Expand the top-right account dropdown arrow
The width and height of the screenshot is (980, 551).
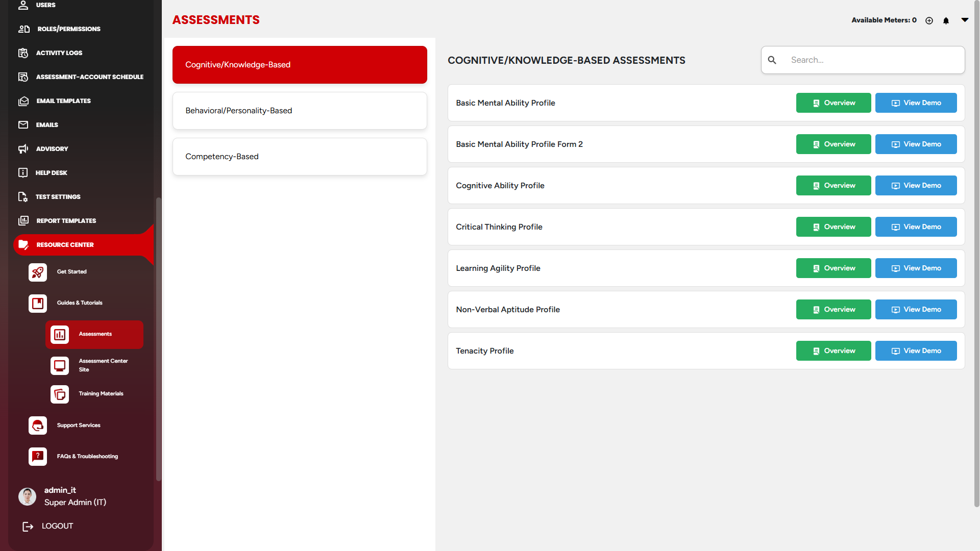[x=965, y=20]
